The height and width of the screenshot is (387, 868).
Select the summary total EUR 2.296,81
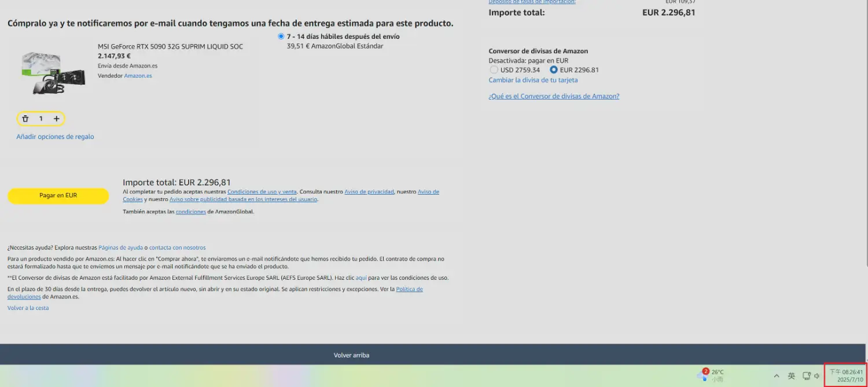click(669, 13)
